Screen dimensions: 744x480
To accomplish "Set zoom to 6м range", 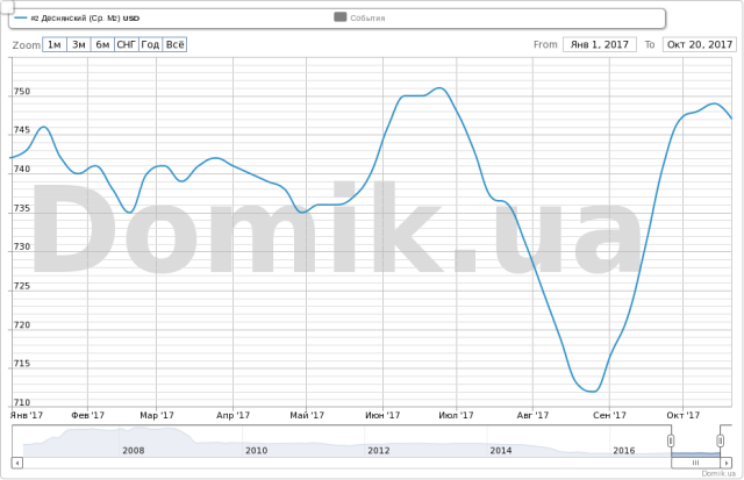I will click(103, 45).
